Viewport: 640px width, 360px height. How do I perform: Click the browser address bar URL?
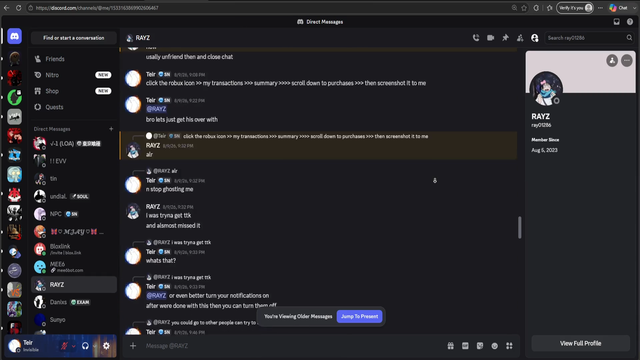pos(97,8)
